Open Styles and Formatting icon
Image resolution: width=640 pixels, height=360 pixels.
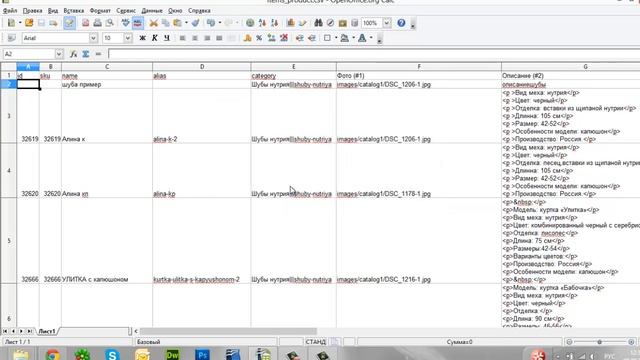[x=11, y=38]
